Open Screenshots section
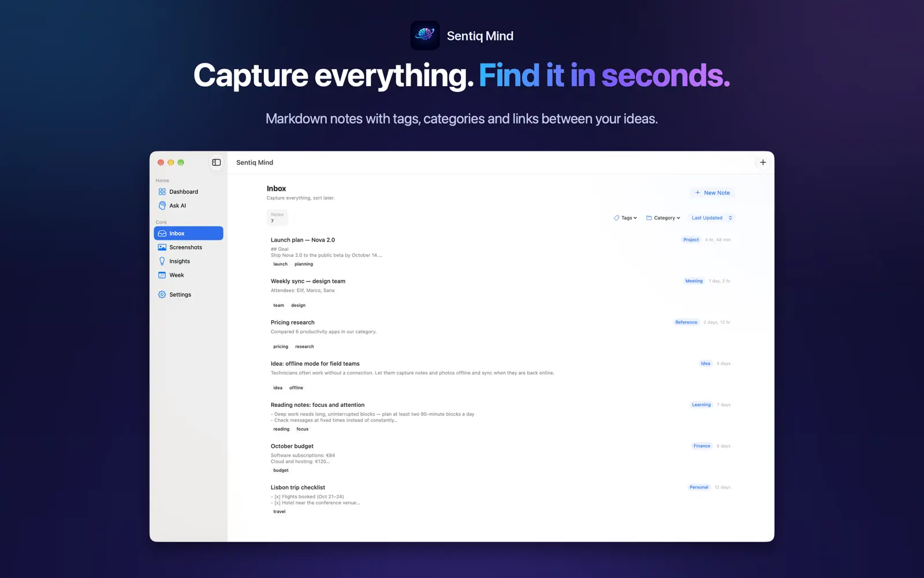 (188, 247)
